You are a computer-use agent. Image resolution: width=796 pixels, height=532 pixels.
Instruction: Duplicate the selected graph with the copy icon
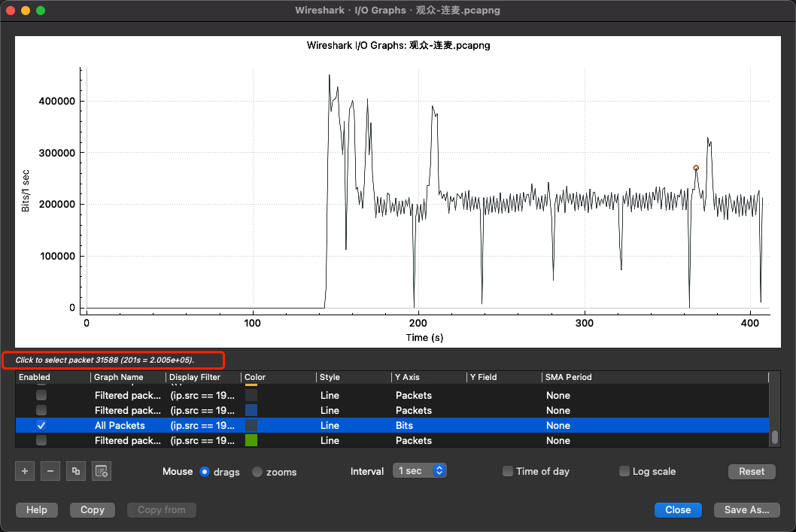coord(76,471)
